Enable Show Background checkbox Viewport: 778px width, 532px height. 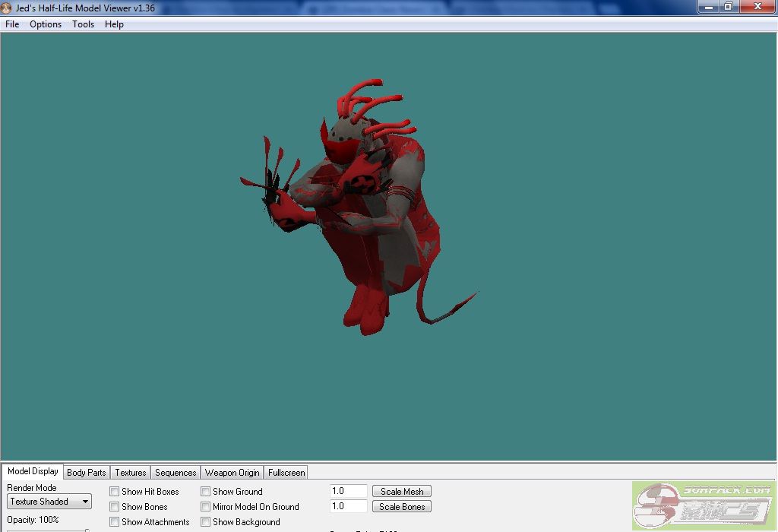point(205,522)
